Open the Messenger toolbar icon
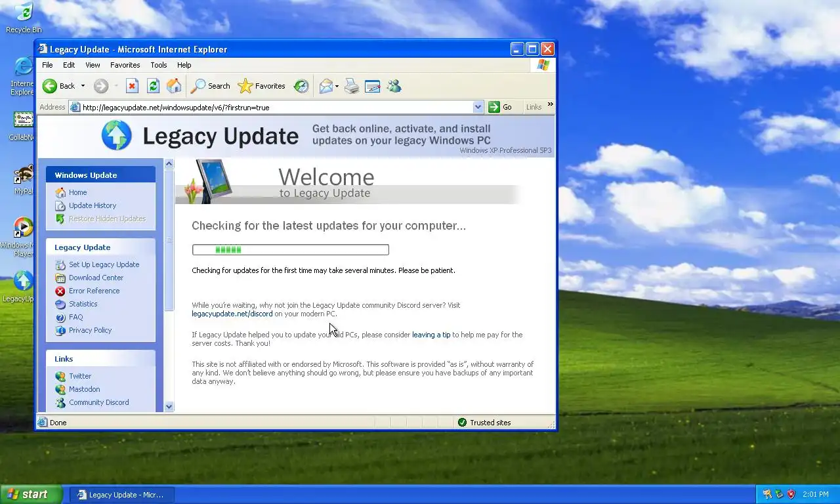The image size is (840, 504). click(x=394, y=86)
